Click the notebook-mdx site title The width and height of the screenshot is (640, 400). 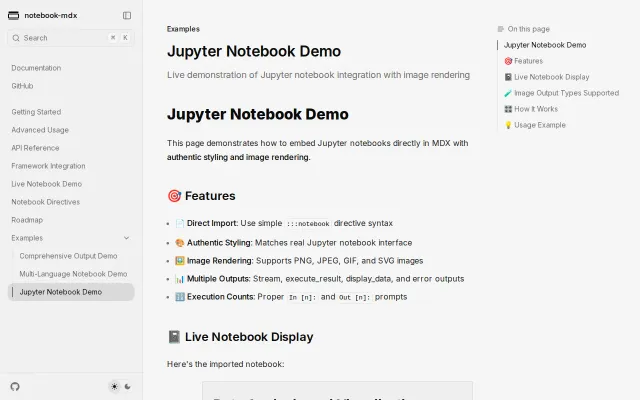click(x=51, y=16)
